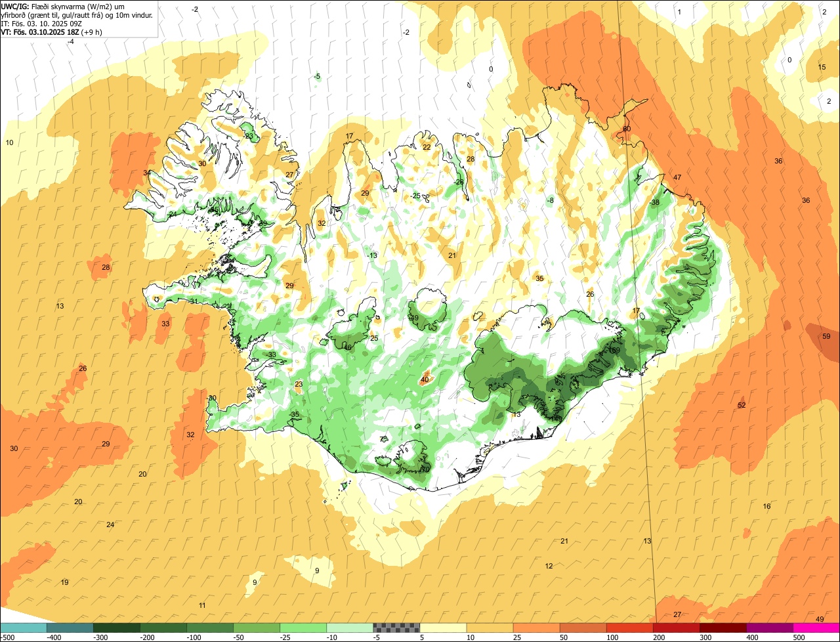840x642 pixels.
Task: Click the dark teal -400 to -300 legend swatch
Action: pyautogui.click(x=70, y=628)
